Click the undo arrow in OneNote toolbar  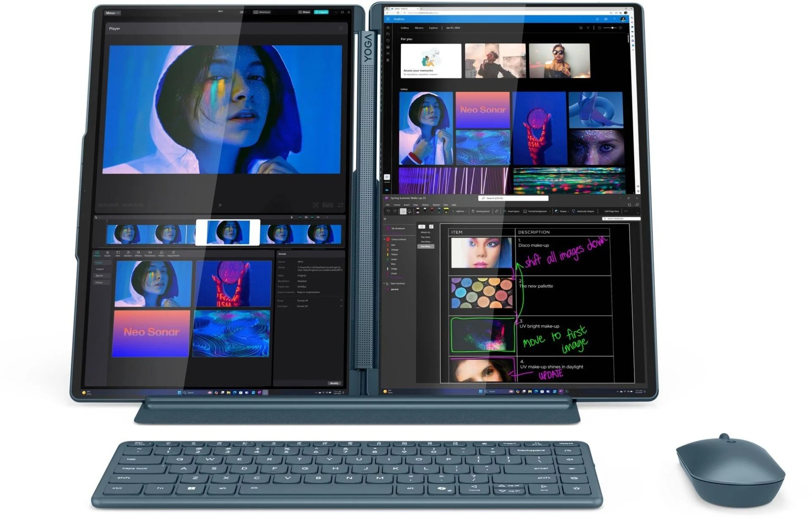(x=388, y=211)
